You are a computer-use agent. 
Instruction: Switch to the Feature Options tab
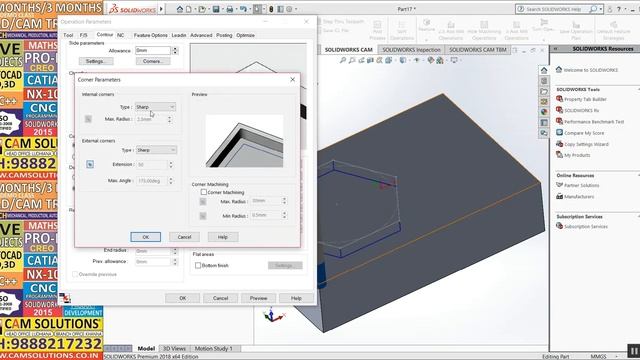(151, 36)
